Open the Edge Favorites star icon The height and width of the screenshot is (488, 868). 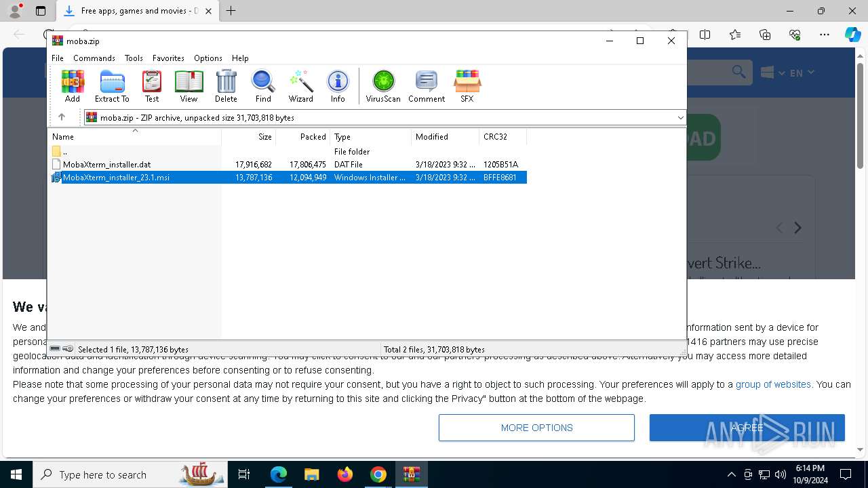(x=735, y=35)
